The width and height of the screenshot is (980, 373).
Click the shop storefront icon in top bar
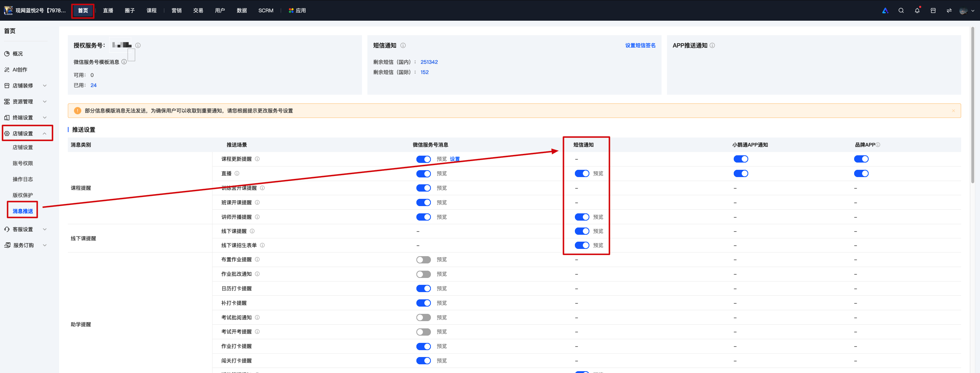pyautogui.click(x=933, y=11)
